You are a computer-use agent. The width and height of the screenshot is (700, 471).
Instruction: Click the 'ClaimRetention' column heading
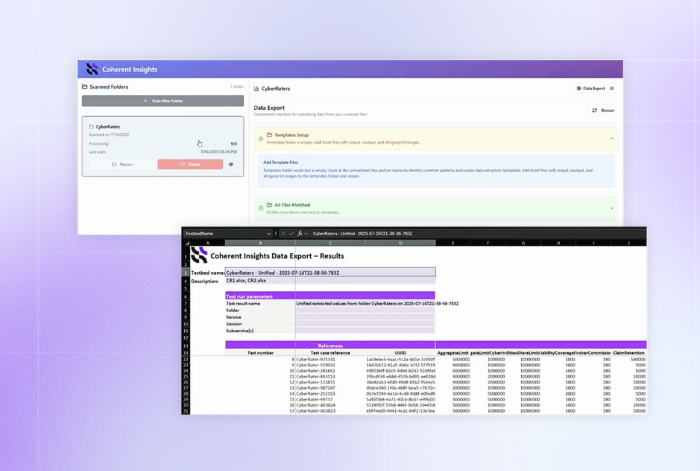(629, 353)
